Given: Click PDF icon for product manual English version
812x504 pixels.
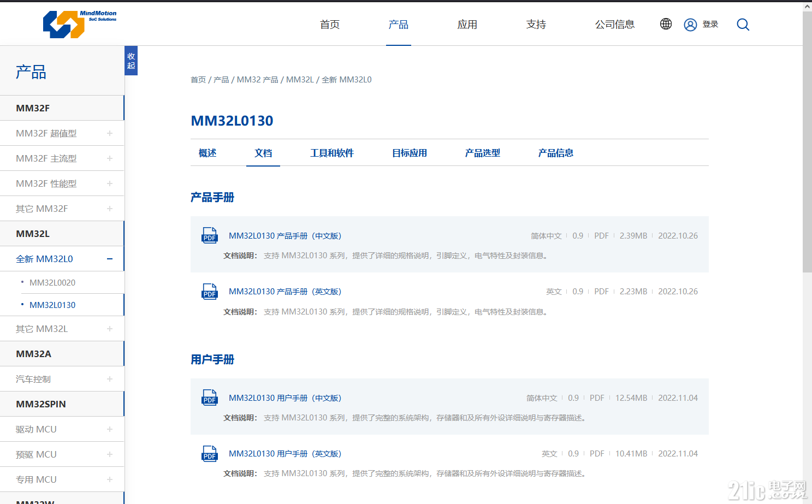Looking at the screenshot, I should pos(210,291).
